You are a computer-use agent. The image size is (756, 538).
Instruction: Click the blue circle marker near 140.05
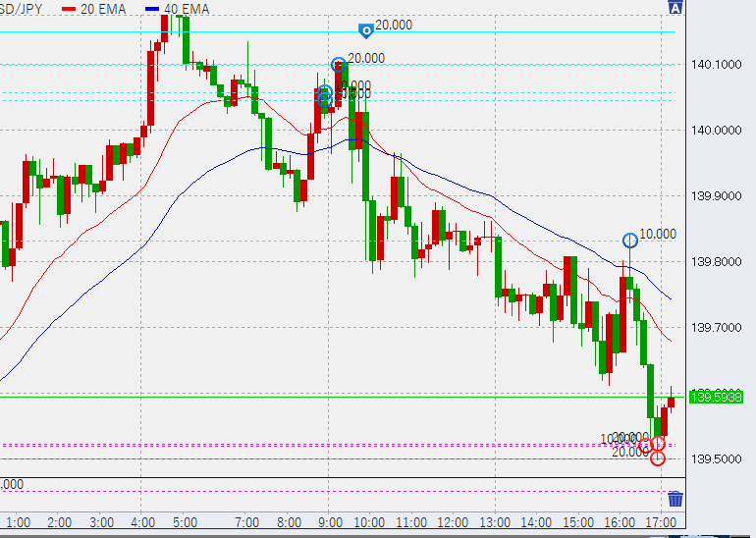(324, 94)
